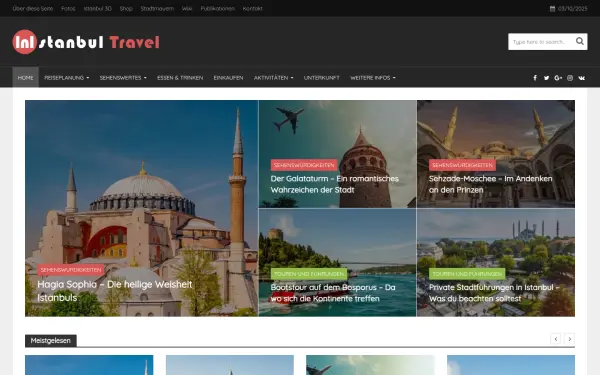Viewport: 600px width, 375px height.
Task: Focus the 'Type here to search' field
Action: pos(541,41)
